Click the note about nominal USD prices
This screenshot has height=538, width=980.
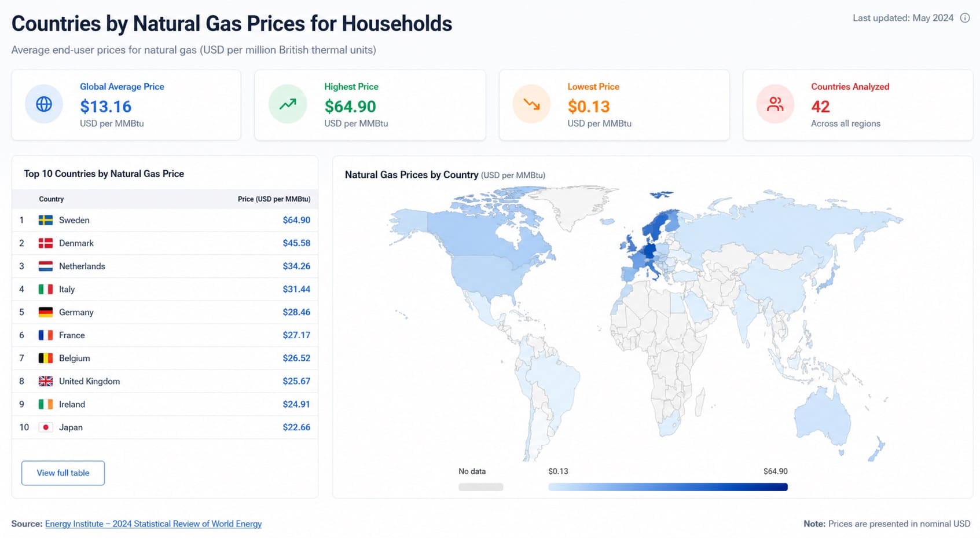coord(887,524)
